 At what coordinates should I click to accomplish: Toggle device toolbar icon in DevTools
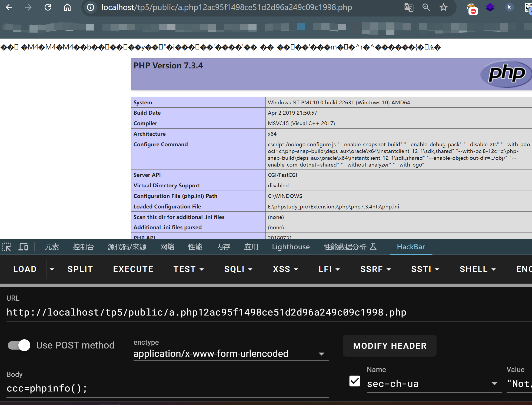(23, 247)
